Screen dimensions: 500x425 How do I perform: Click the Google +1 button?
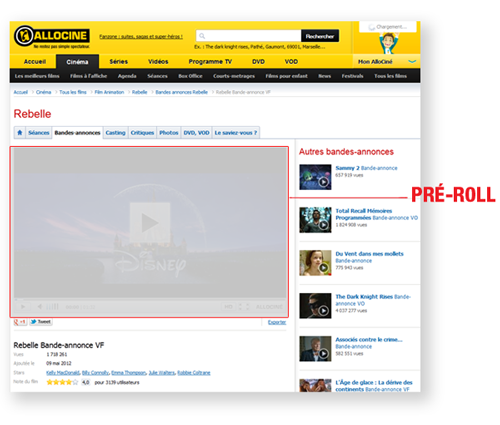pyautogui.click(x=20, y=322)
